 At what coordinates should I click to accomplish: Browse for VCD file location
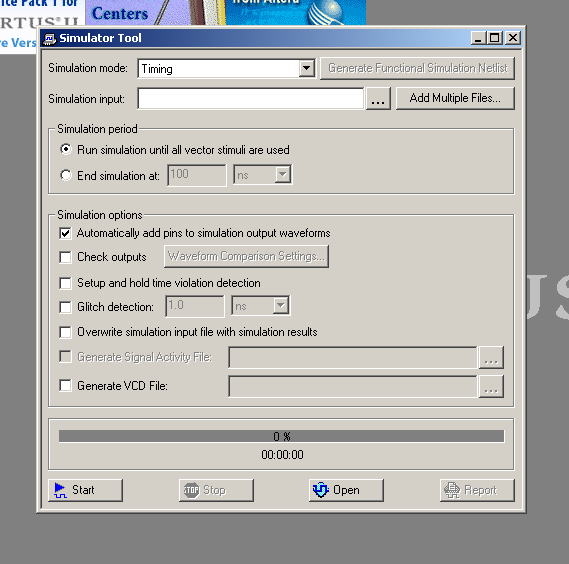click(x=491, y=387)
